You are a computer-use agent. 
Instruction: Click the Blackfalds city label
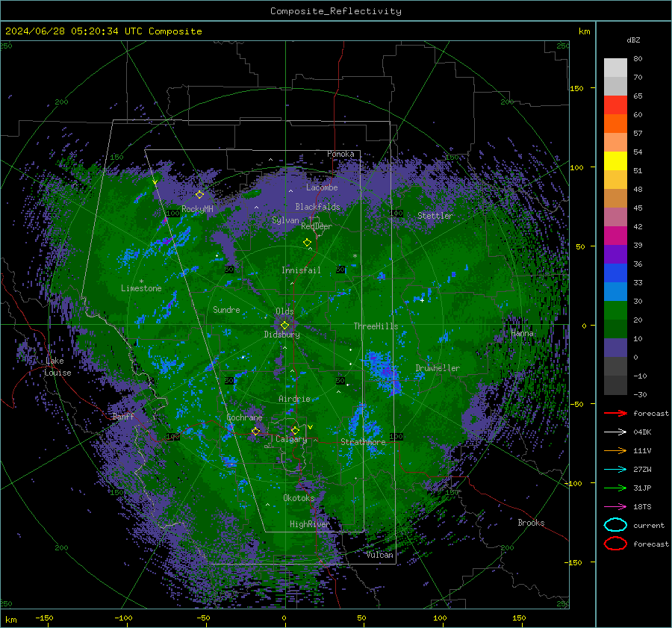[x=317, y=207]
